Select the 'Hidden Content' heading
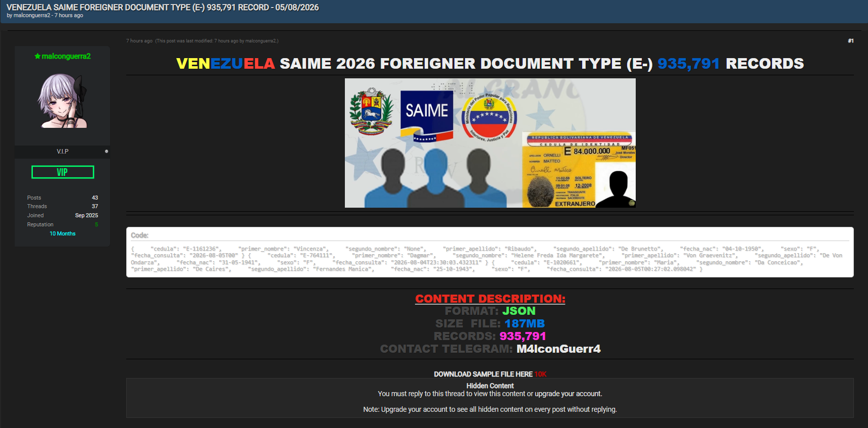Screen dimensions: 868x428 490,386
